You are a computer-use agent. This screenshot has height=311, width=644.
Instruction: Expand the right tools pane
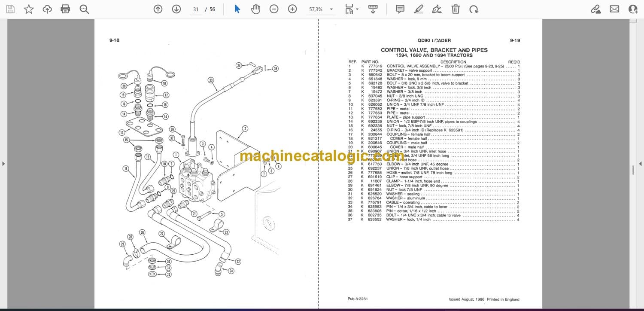pyautogui.click(x=640, y=164)
